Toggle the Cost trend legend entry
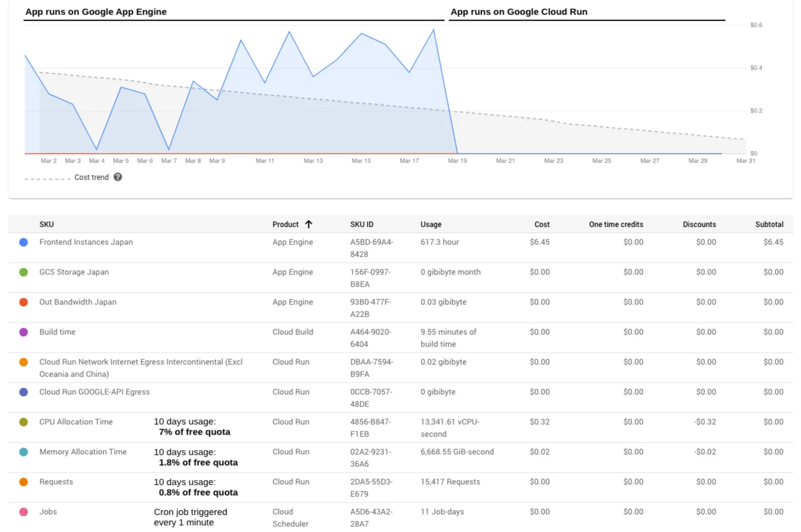Image resolution: width=801 pixels, height=532 pixels. pos(91,177)
